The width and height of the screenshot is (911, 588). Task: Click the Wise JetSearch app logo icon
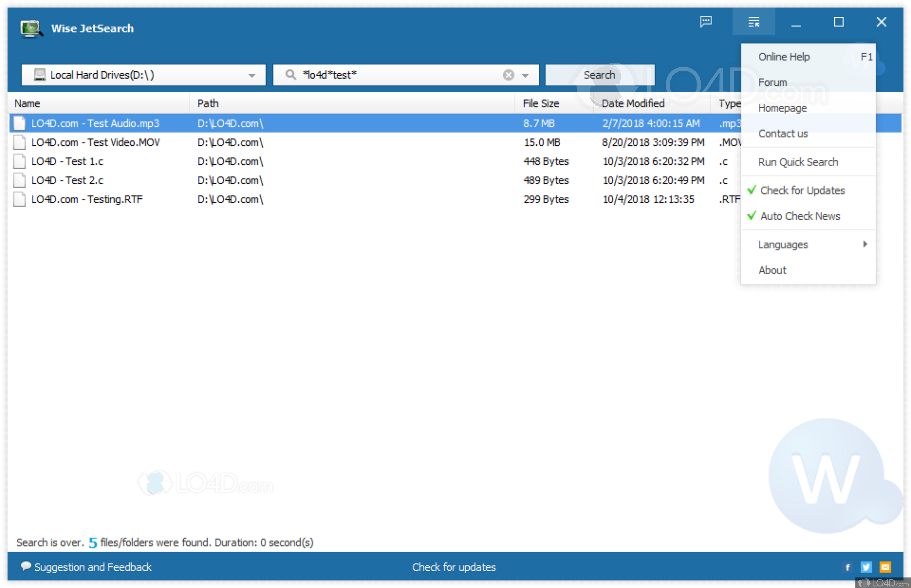point(32,28)
